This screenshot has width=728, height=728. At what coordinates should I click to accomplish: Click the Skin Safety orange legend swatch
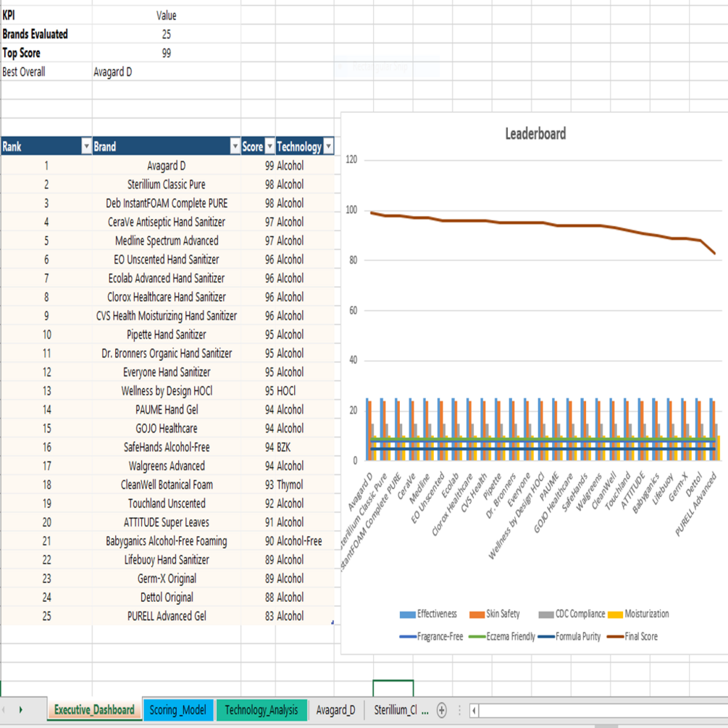477,615
